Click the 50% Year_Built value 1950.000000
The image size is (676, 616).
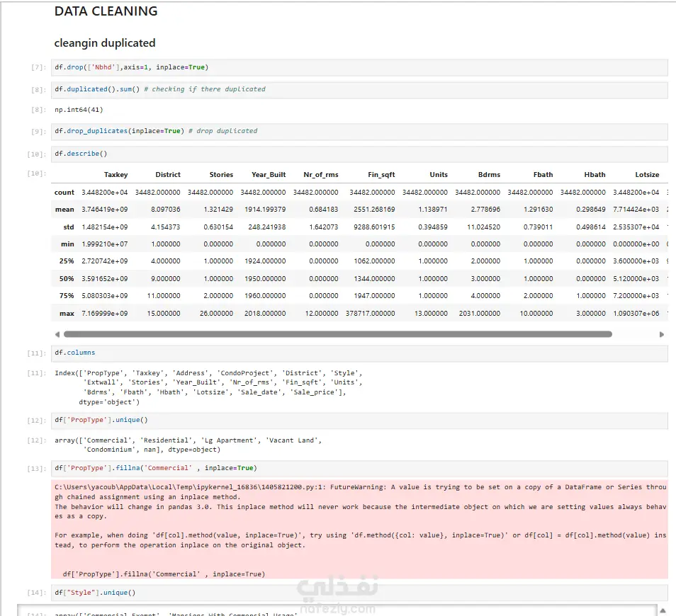265,279
